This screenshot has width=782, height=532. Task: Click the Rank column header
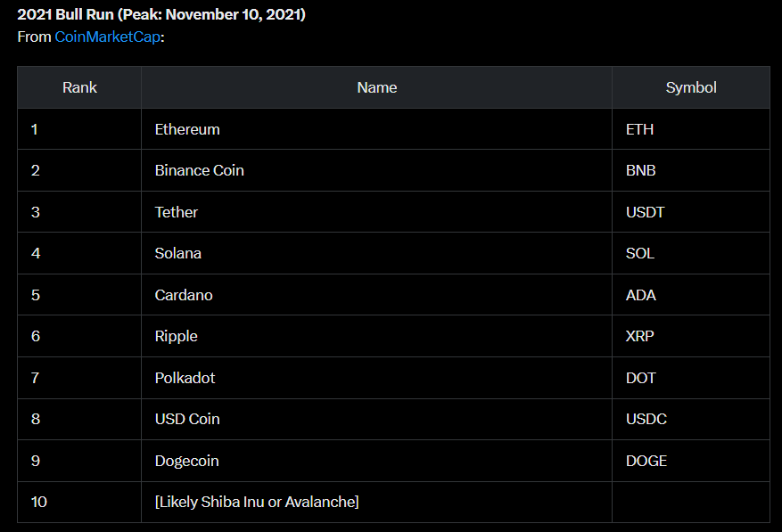79,87
